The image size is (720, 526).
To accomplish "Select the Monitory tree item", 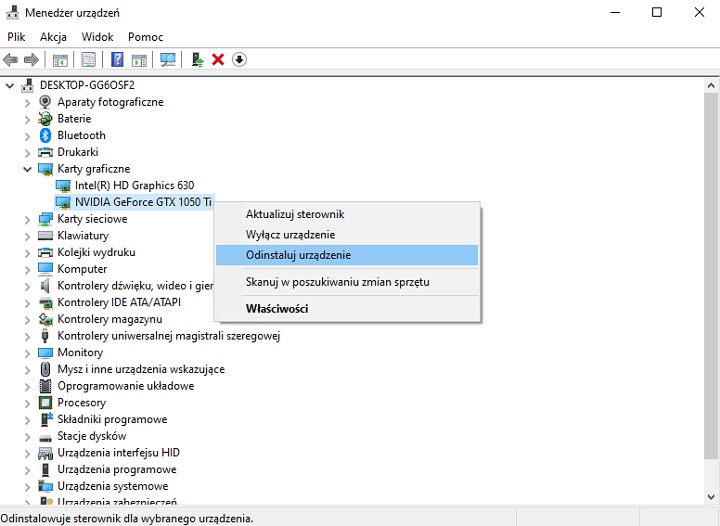I will click(x=80, y=353).
